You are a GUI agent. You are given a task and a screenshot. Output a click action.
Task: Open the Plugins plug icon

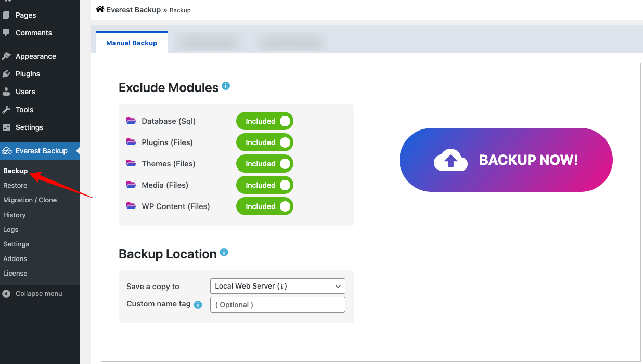6,74
